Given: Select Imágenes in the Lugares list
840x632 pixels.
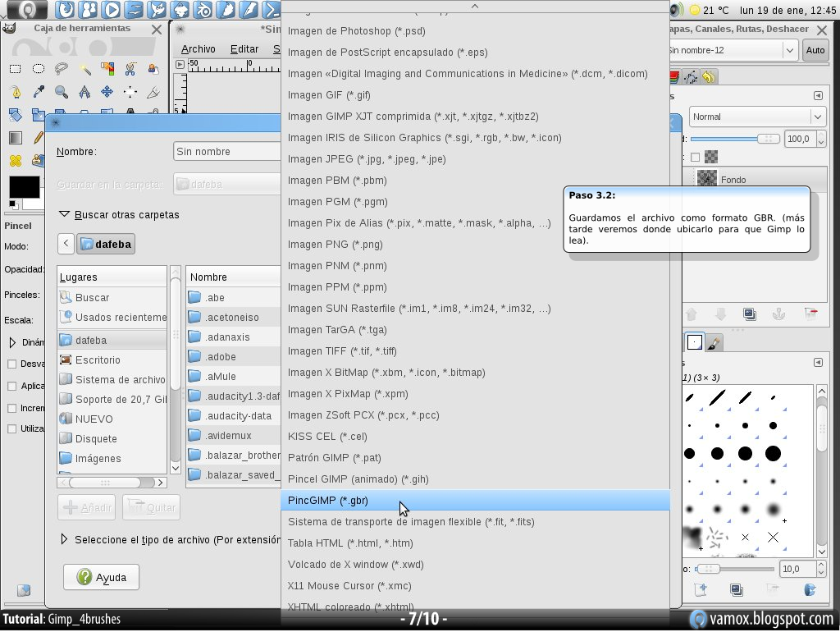Looking at the screenshot, I should tap(112, 458).
